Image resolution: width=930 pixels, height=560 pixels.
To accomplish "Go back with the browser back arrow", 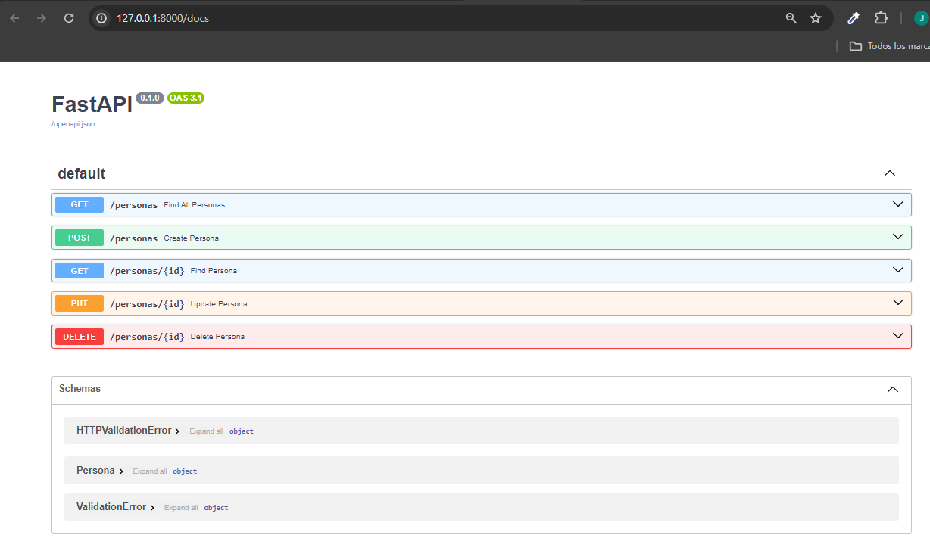I will (x=14, y=18).
